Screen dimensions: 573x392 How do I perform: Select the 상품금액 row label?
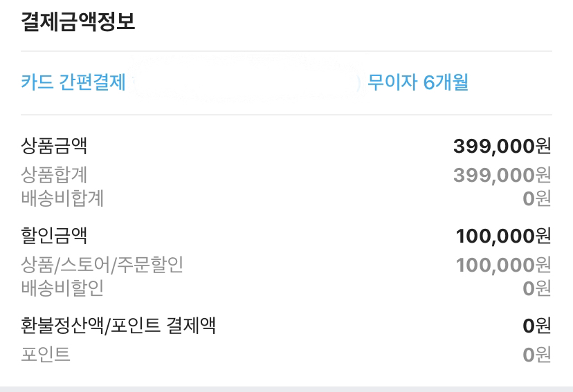click(54, 147)
